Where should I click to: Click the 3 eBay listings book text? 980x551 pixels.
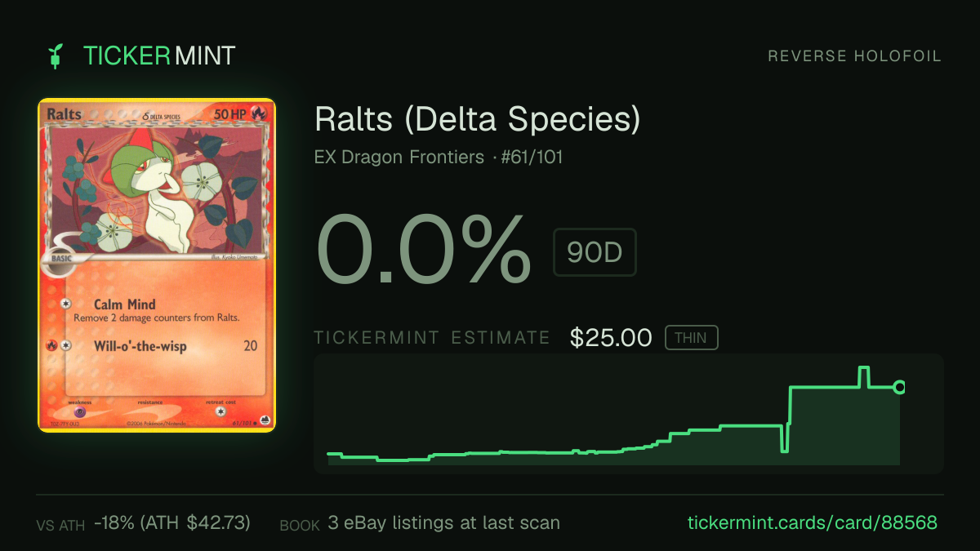point(444,522)
